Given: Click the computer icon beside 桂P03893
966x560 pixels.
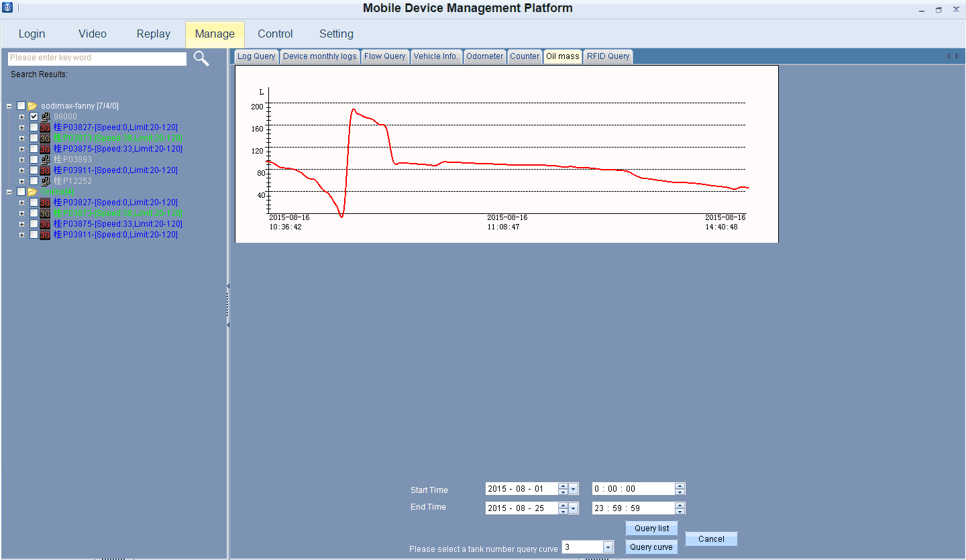Looking at the screenshot, I should point(45,160).
